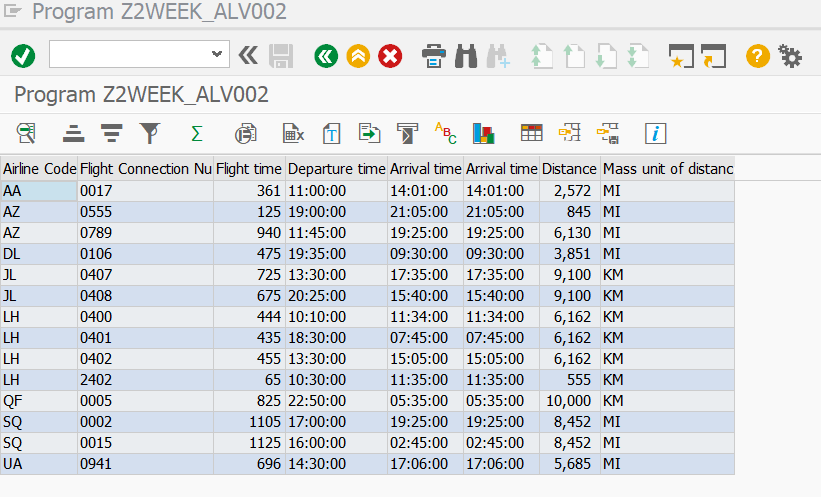Image resolution: width=821 pixels, height=497 pixels.
Task: Click distance 3,851 cell
Action: coord(570,253)
